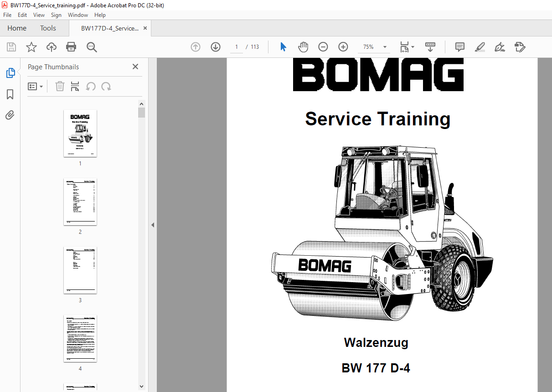Viewport: 552px width, 392px height.
Task: Select page 4 thumbnail
Action: click(x=80, y=338)
